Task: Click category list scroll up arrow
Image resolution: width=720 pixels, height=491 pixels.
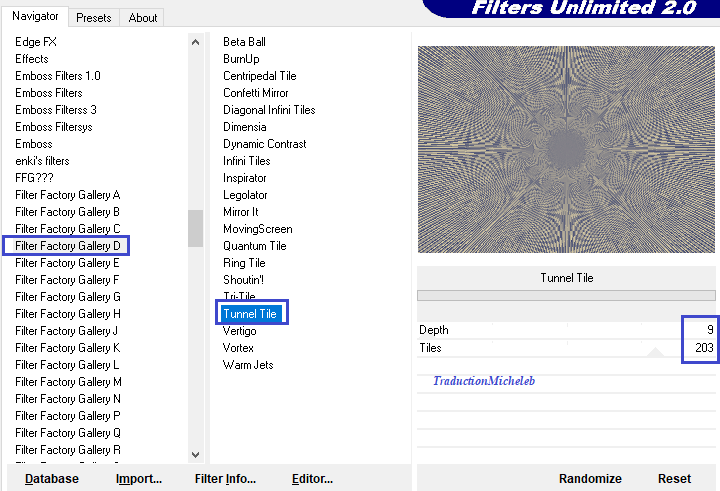Action: (195, 42)
